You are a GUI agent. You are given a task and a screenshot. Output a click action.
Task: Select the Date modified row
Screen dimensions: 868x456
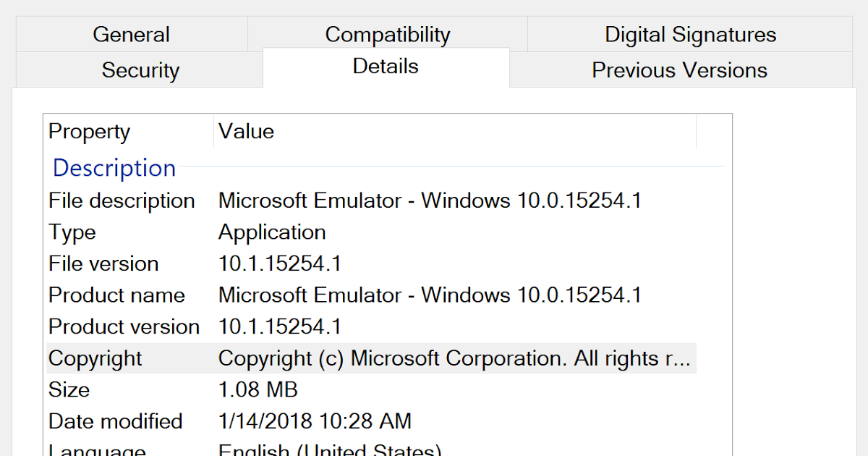115,421
